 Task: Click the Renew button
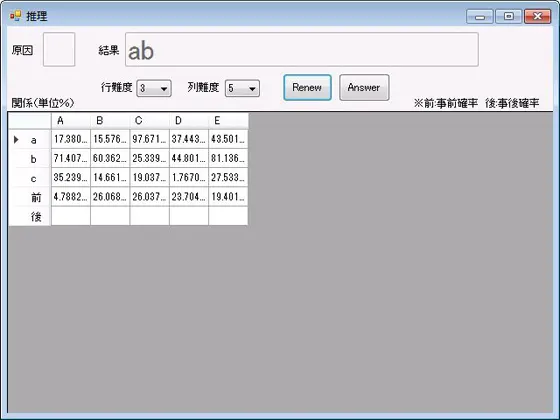click(307, 88)
